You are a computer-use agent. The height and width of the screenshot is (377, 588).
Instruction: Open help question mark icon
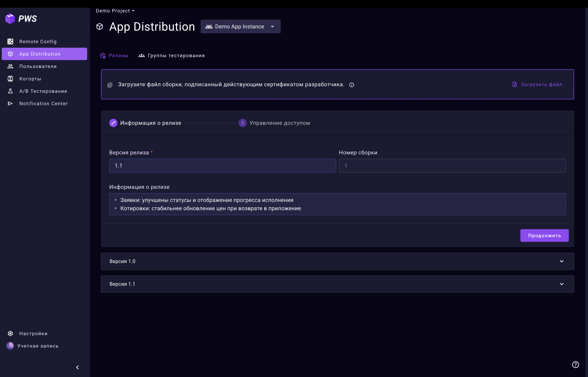(575, 364)
